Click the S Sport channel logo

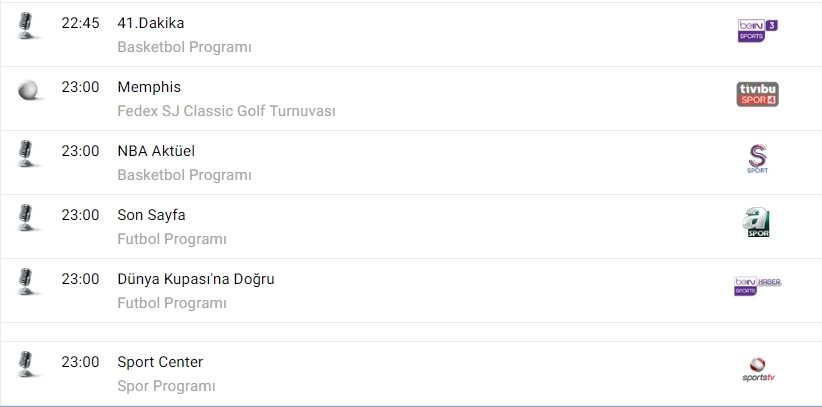coord(757,158)
